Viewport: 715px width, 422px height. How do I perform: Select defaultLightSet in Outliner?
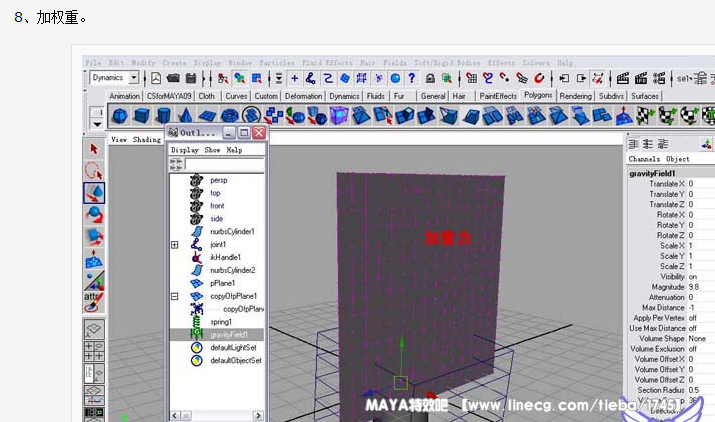233,348
